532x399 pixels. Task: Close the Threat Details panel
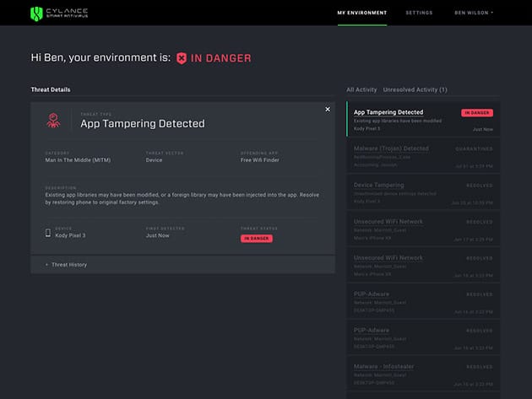pyautogui.click(x=328, y=109)
